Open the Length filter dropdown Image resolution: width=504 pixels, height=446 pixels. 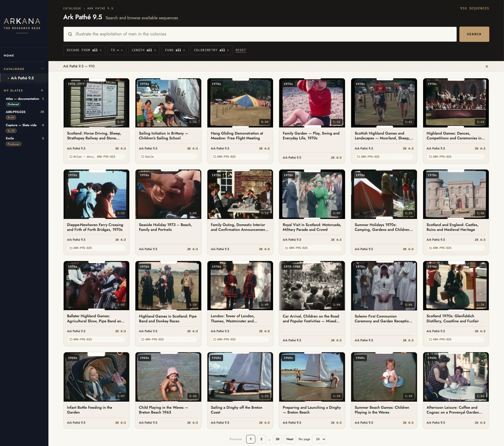pyautogui.click(x=144, y=50)
